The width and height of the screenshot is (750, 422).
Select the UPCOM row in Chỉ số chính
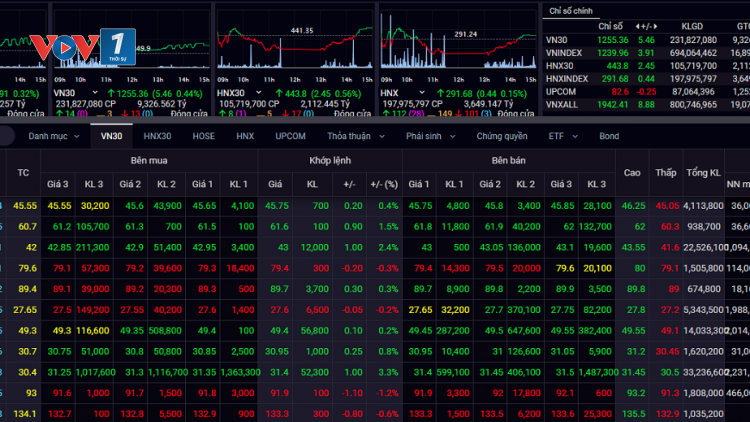646,92
